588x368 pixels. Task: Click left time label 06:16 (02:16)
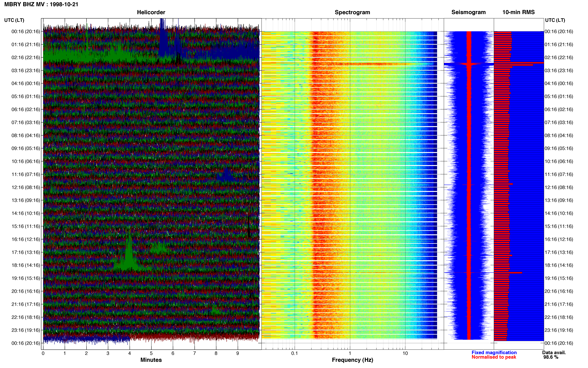click(x=26, y=109)
